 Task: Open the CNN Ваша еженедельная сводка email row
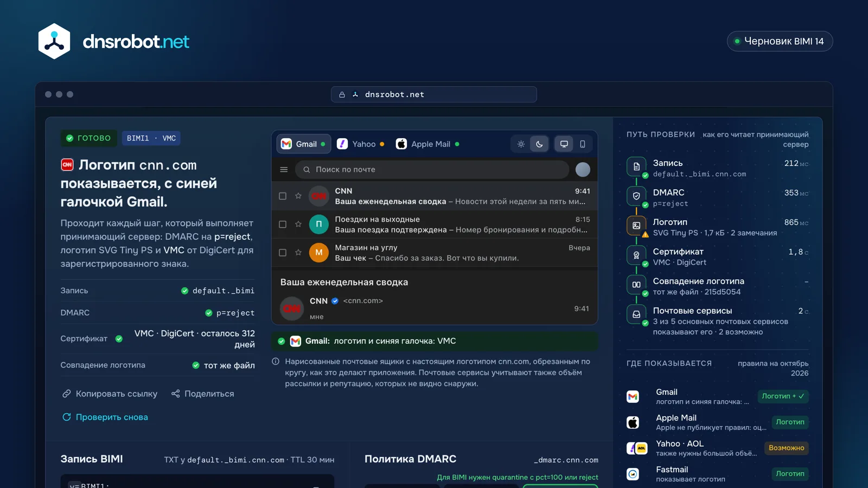435,196
